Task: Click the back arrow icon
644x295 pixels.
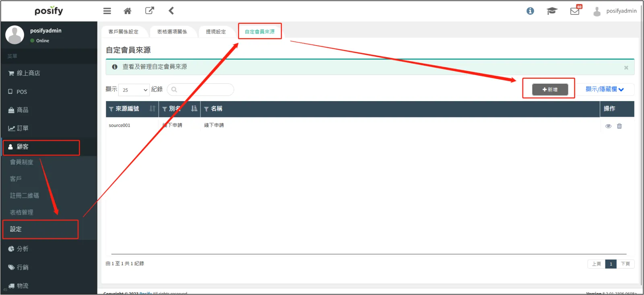Action: (x=171, y=11)
